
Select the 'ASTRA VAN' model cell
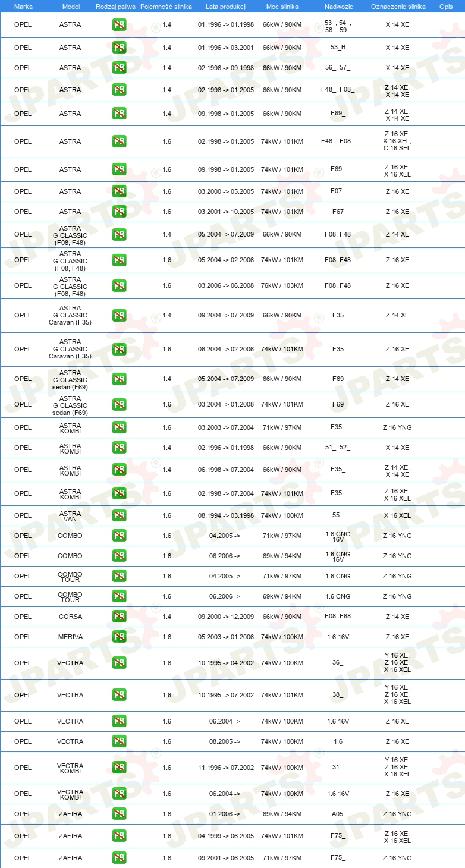pyautogui.click(x=71, y=516)
